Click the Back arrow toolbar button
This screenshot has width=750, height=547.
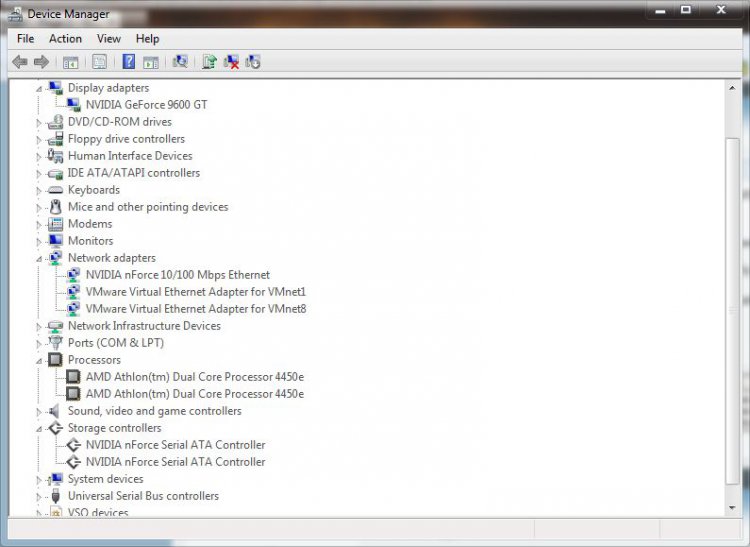[x=20, y=62]
